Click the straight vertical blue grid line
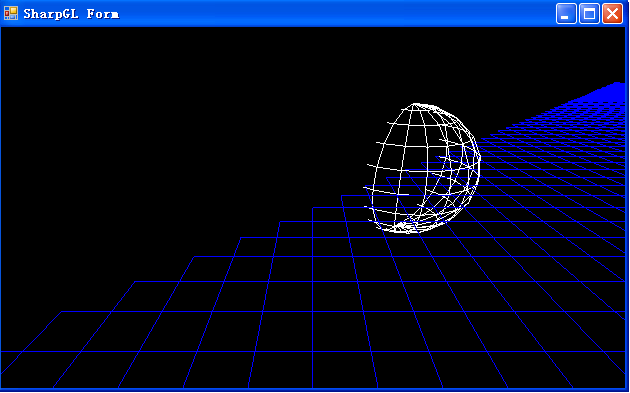Screen dimensions: 630x393 313,297
